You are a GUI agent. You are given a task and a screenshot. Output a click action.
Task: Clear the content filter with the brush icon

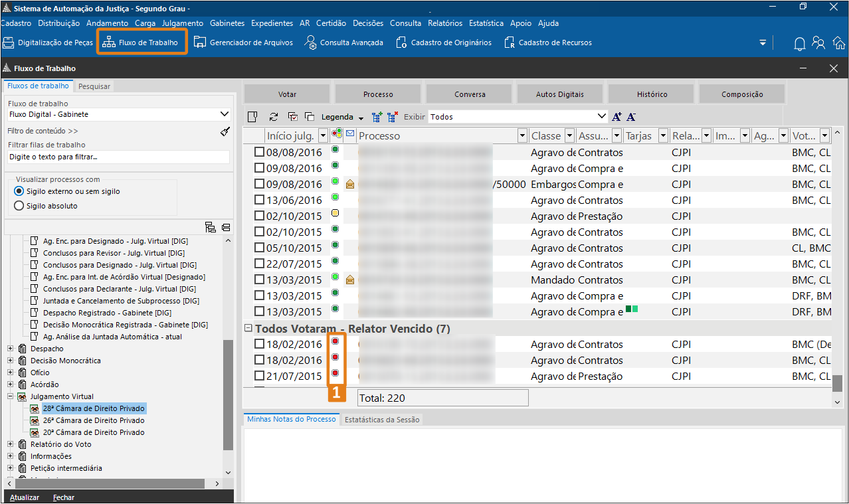click(x=225, y=131)
